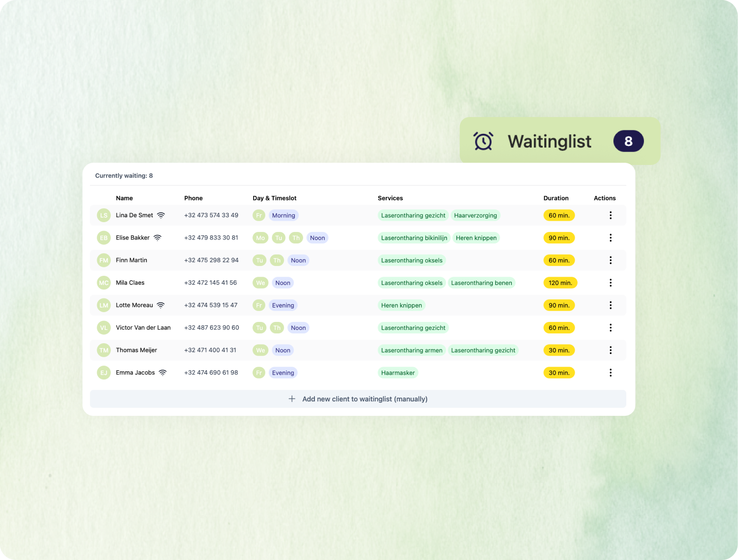Open actions menu for Mila Claes

pos(610,283)
